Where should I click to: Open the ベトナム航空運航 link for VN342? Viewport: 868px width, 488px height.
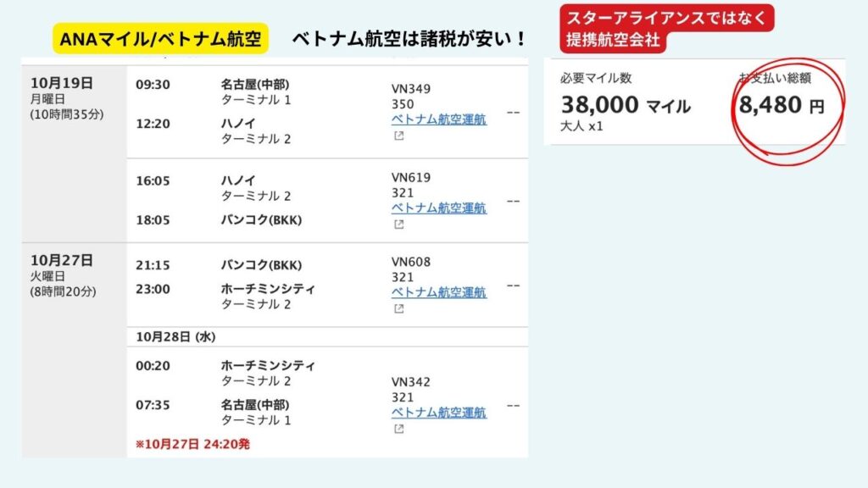pos(438,413)
